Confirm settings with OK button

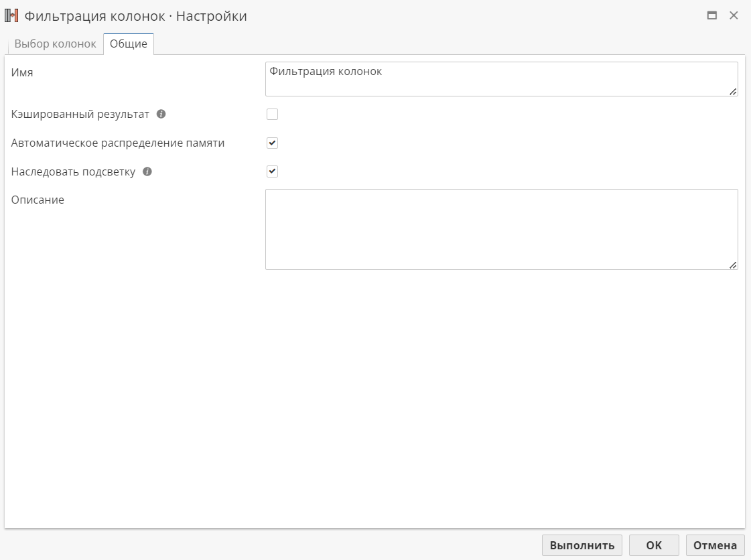[x=654, y=545]
